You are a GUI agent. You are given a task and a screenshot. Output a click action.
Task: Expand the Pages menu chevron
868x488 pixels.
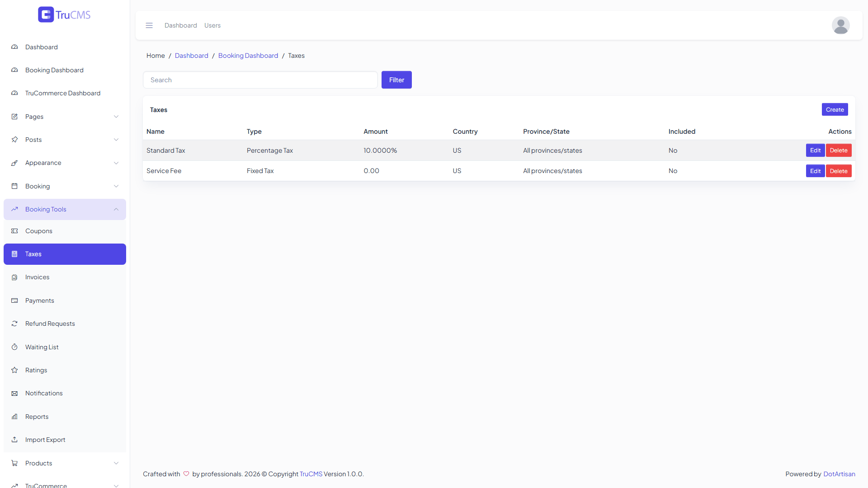116,117
